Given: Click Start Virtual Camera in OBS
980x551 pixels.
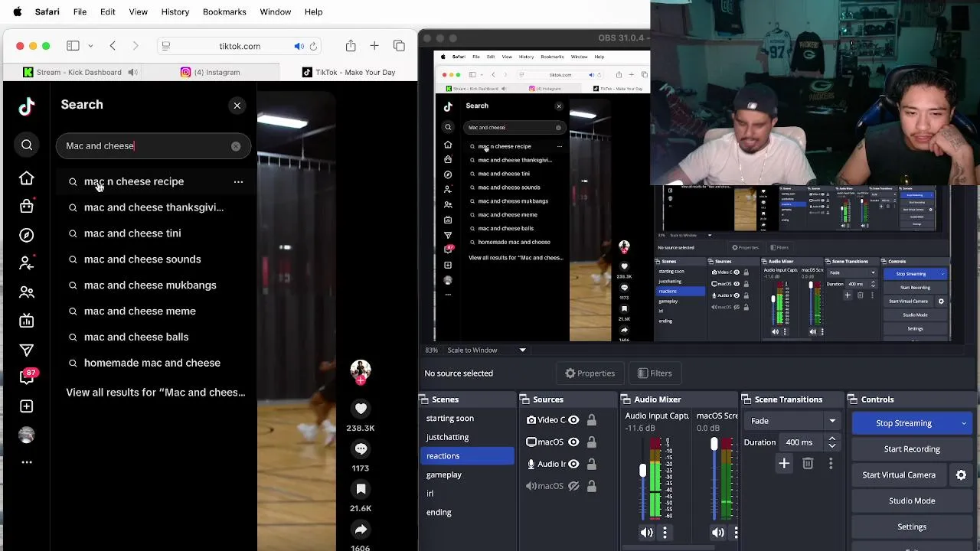Looking at the screenshot, I should (x=899, y=475).
